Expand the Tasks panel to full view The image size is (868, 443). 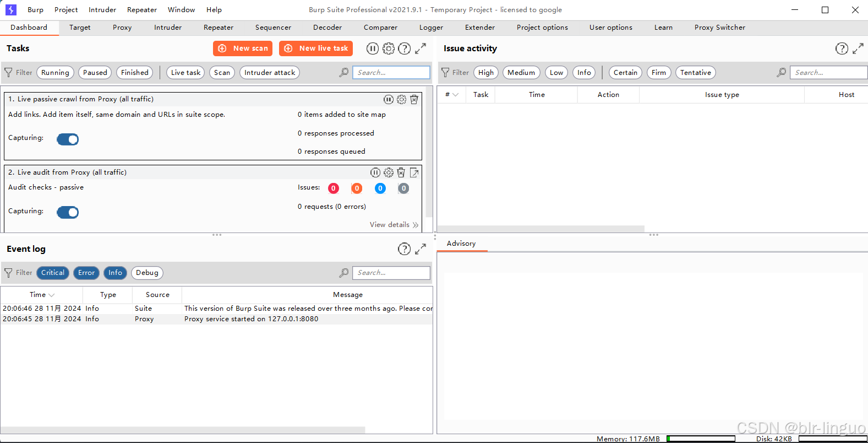pos(421,48)
